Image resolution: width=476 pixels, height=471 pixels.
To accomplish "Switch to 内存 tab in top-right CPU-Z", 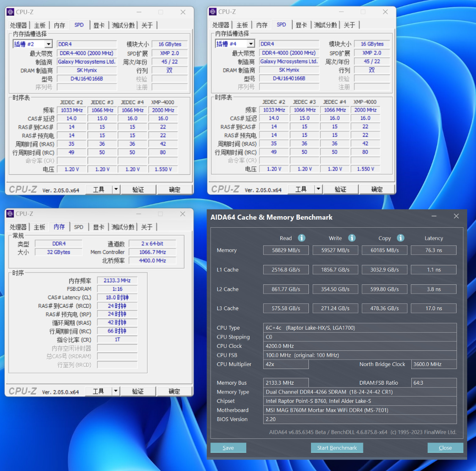I will [261, 25].
